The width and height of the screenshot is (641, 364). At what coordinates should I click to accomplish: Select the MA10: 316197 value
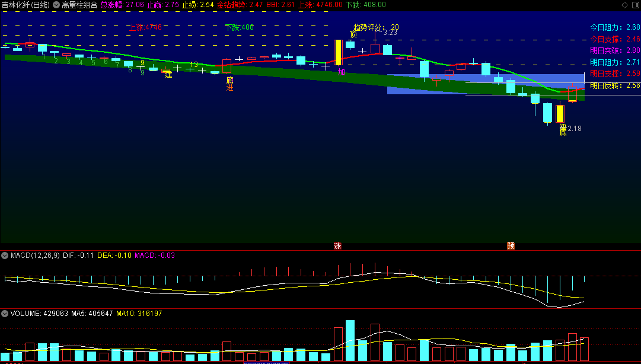(x=139, y=314)
